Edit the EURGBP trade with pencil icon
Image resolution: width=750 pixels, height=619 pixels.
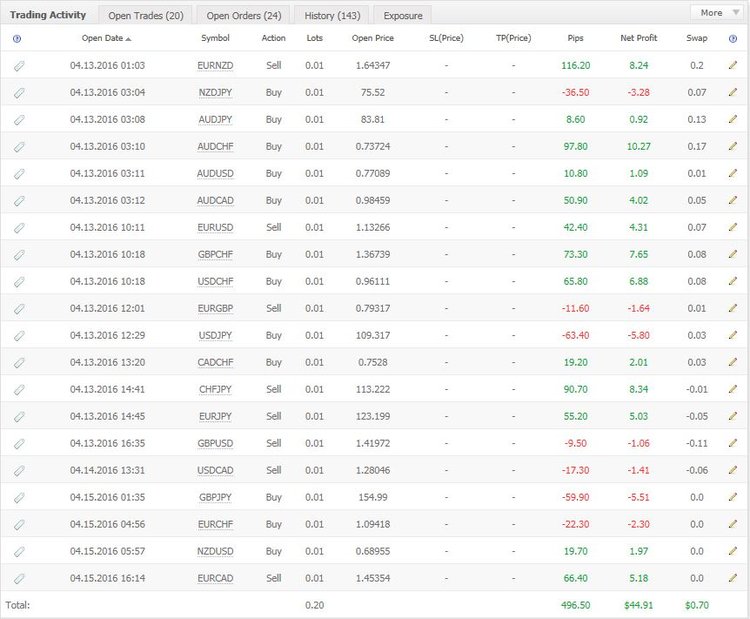click(733, 308)
